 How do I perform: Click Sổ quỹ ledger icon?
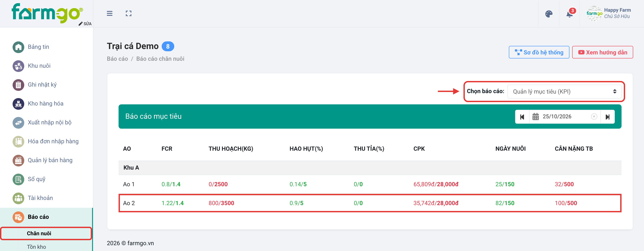point(18,179)
